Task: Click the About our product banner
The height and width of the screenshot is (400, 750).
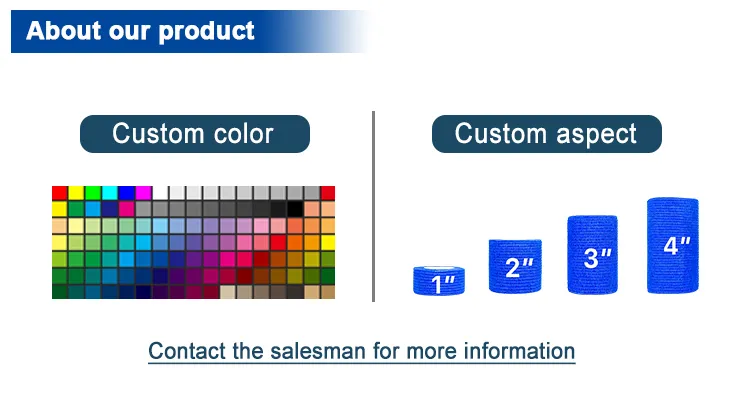Action: pyautogui.click(x=141, y=31)
